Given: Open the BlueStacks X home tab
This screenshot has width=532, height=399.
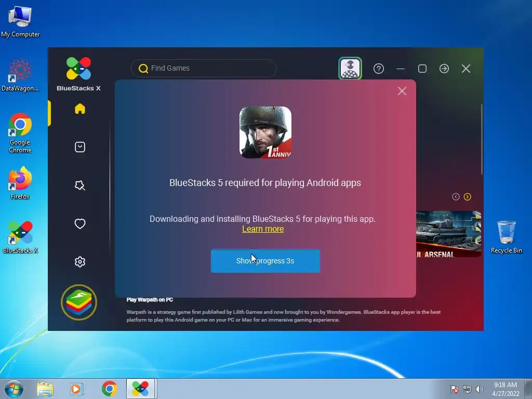Looking at the screenshot, I should (79, 109).
